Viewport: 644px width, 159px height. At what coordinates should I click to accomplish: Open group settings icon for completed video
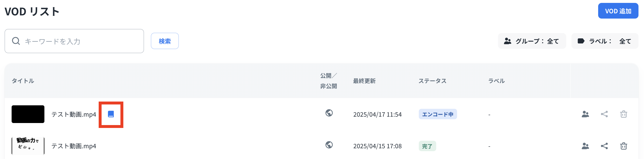[585, 146]
